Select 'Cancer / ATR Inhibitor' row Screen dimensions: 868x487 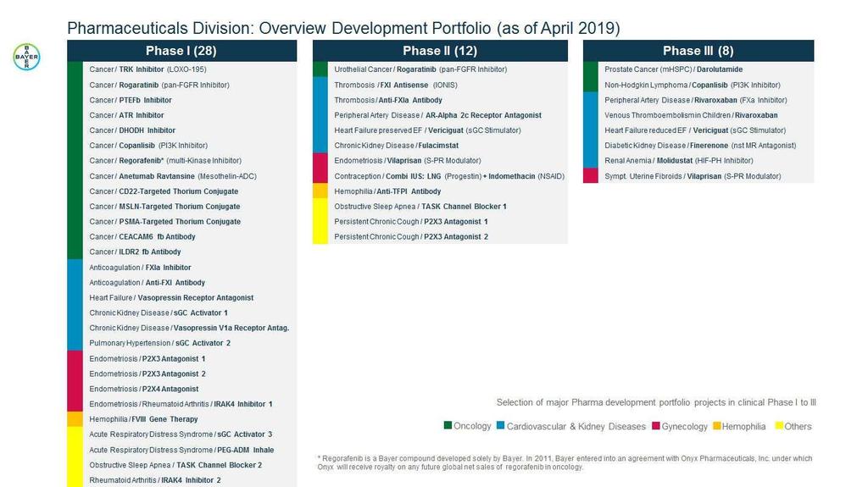click(x=181, y=115)
